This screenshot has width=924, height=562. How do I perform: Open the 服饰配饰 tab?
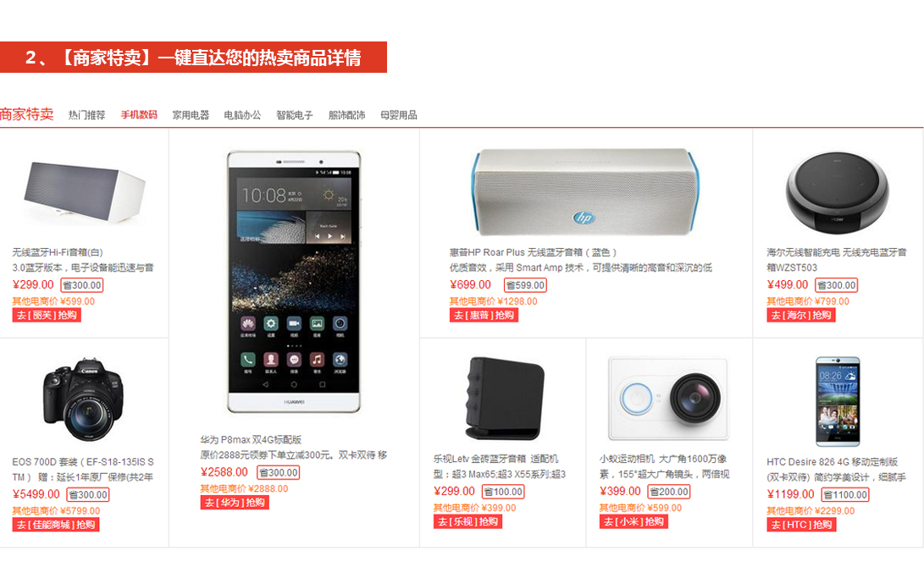[x=346, y=115]
